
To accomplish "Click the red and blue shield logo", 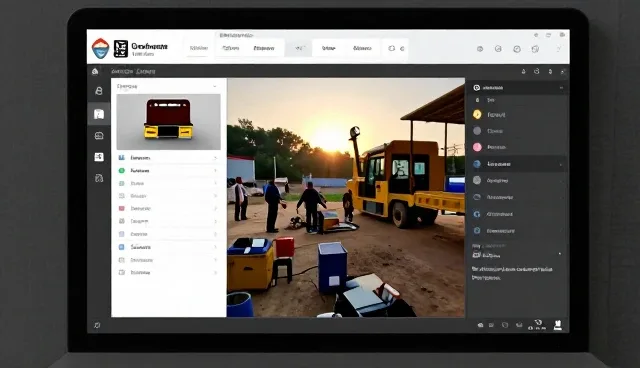I will [100, 49].
